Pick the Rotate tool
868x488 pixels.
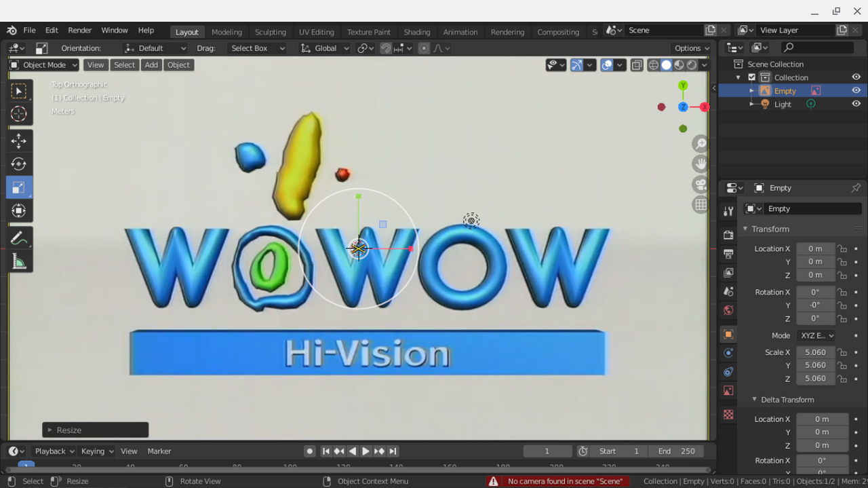(x=19, y=164)
